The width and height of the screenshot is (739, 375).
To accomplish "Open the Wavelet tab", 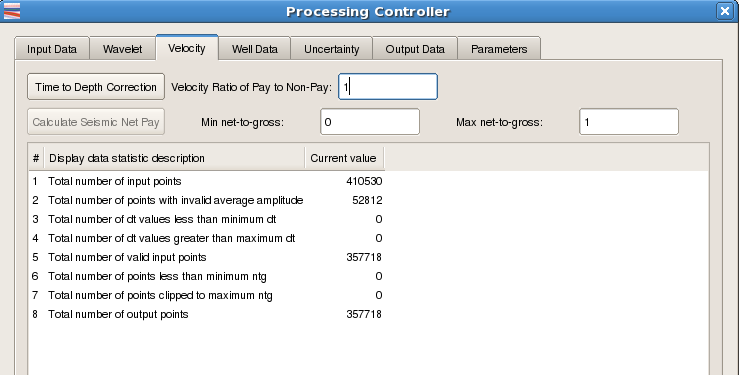I will [123, 49].
